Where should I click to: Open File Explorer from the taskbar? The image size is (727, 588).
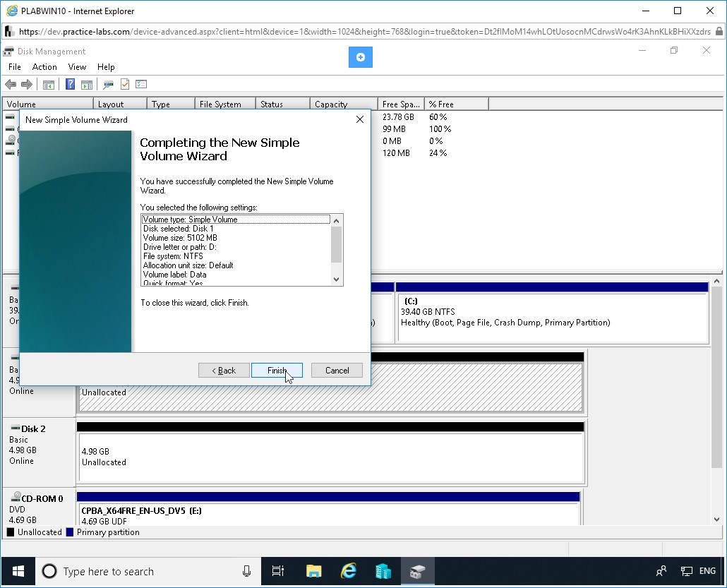coord(314,571)
